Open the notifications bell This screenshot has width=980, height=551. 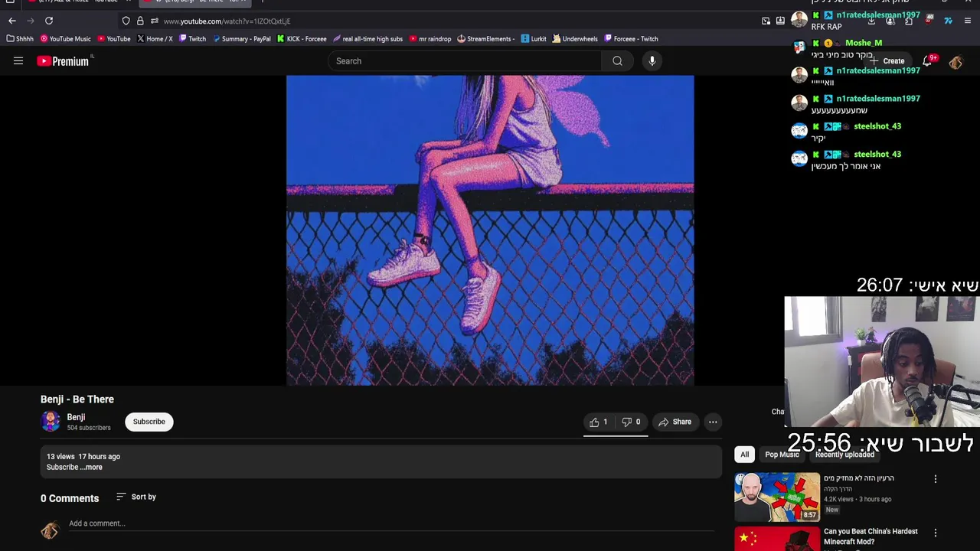click(927, 61)
